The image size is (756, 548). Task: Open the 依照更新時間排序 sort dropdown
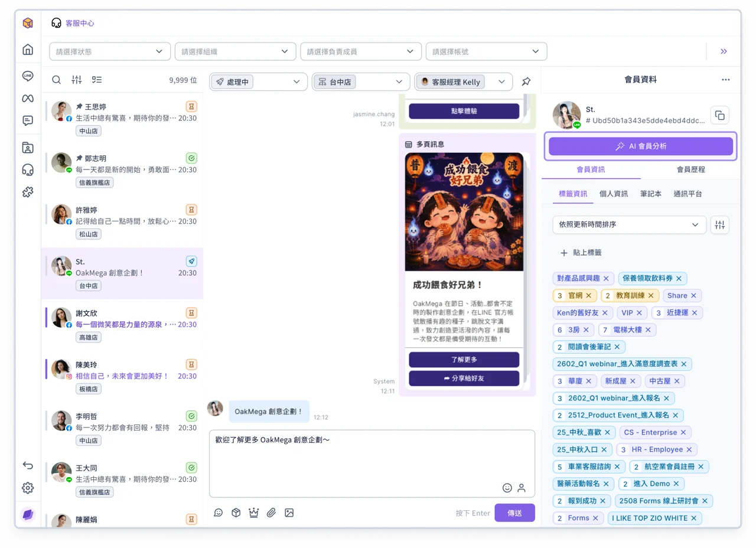click(x=630, y=224)
